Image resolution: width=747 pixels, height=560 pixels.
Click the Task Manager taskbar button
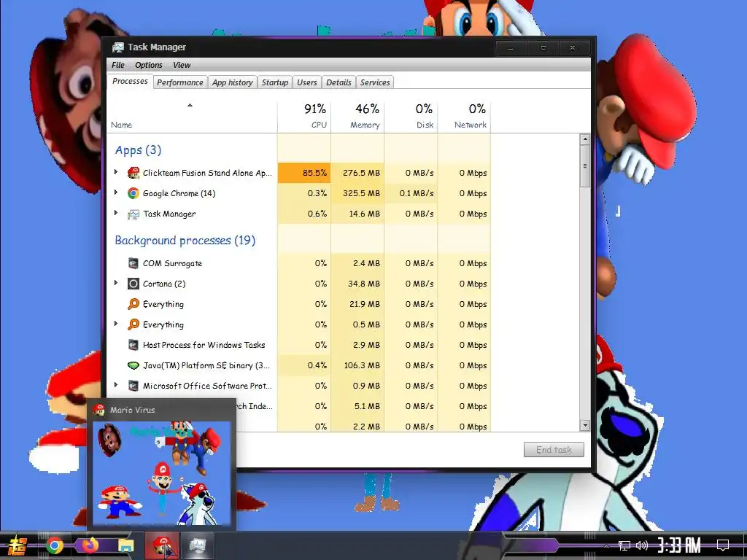point(197,545)
